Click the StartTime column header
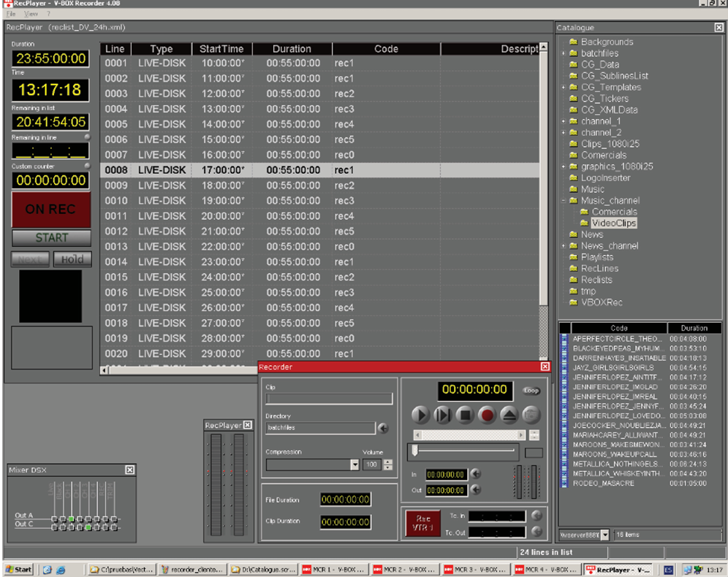 pos(221,49)
